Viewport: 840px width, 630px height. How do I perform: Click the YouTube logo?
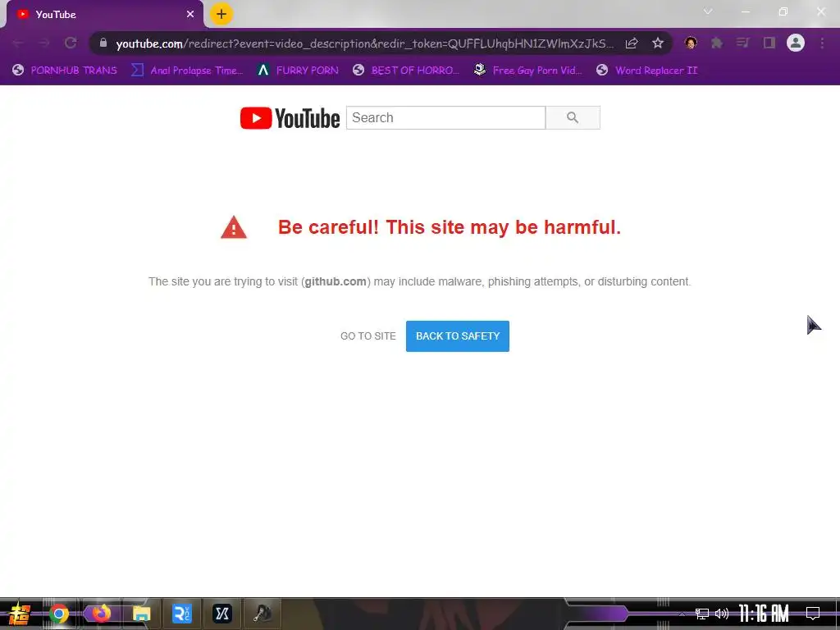290,118
